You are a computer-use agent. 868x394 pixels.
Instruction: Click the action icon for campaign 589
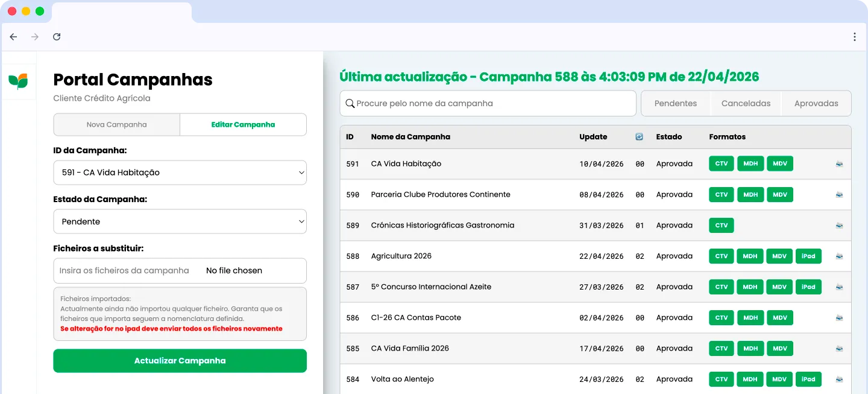[839, 226]
